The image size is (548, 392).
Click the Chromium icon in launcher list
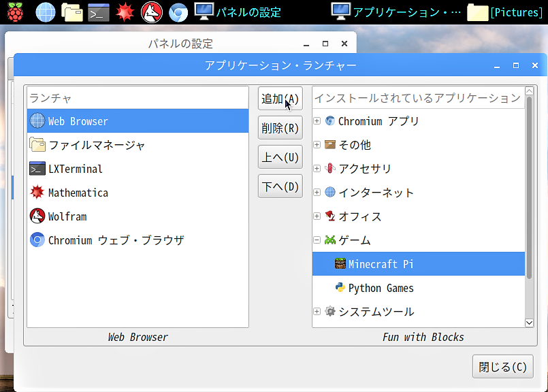point(37,240)
